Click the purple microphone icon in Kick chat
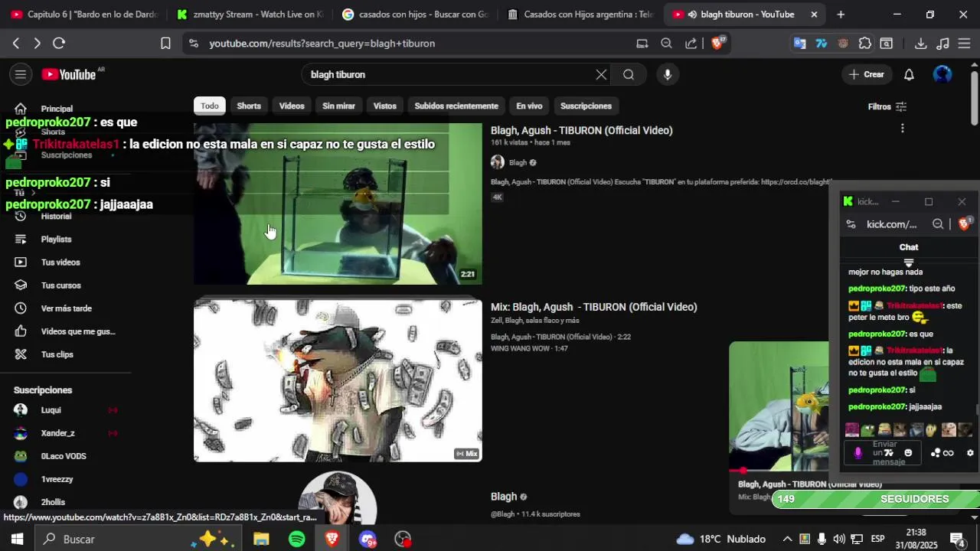 (x=857, y=453)
